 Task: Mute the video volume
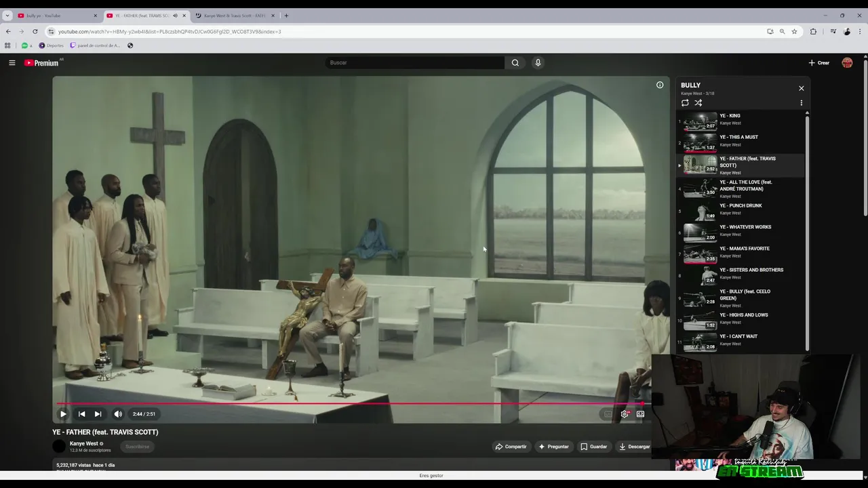coord(118,414)
